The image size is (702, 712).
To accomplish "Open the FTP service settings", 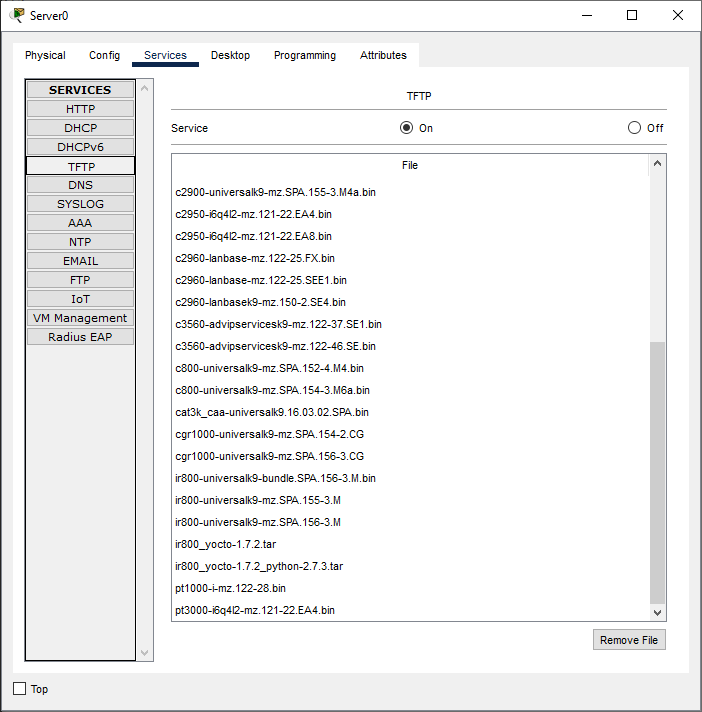I will pos(80,280).
